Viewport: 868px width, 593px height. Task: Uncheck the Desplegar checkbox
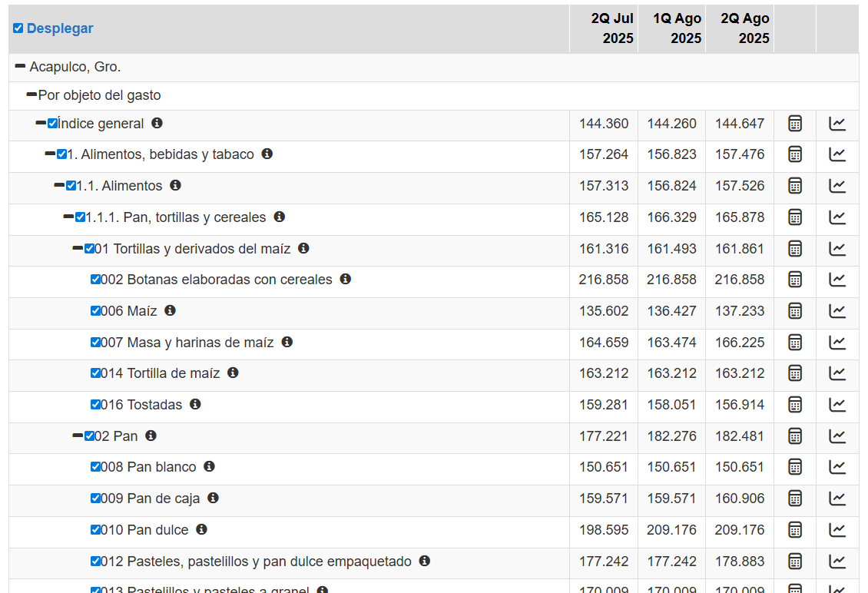coord(18,28)
